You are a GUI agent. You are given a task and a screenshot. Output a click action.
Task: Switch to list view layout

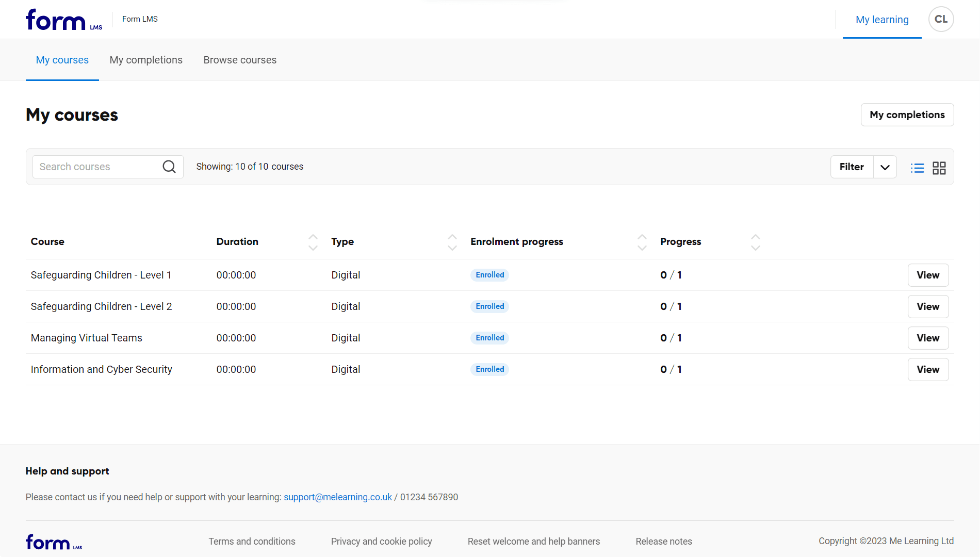pos(917,168)
